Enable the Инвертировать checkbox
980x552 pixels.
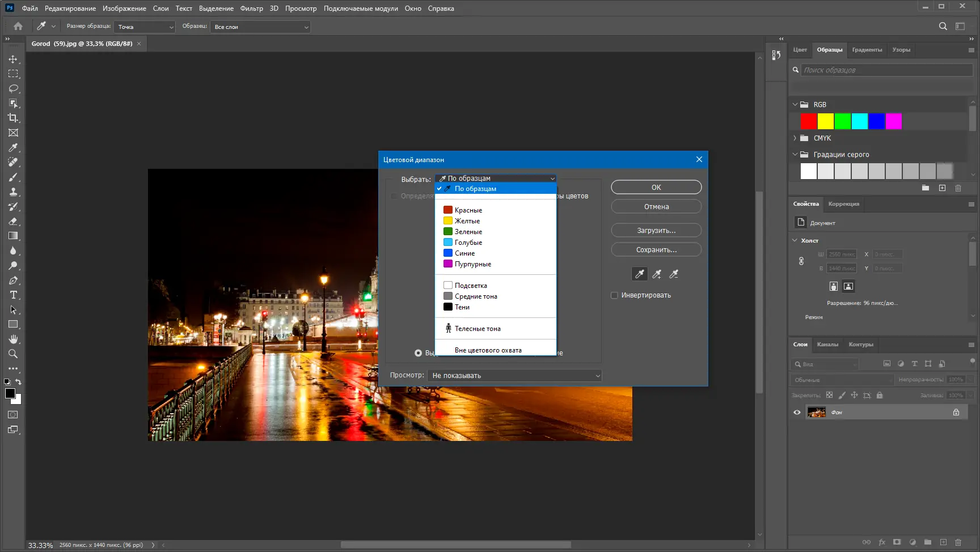coord(614,295)
